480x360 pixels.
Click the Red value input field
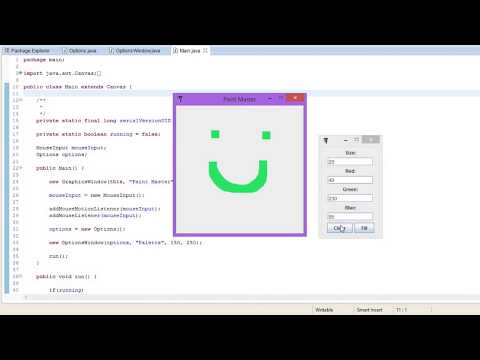(x=350, y=180)
